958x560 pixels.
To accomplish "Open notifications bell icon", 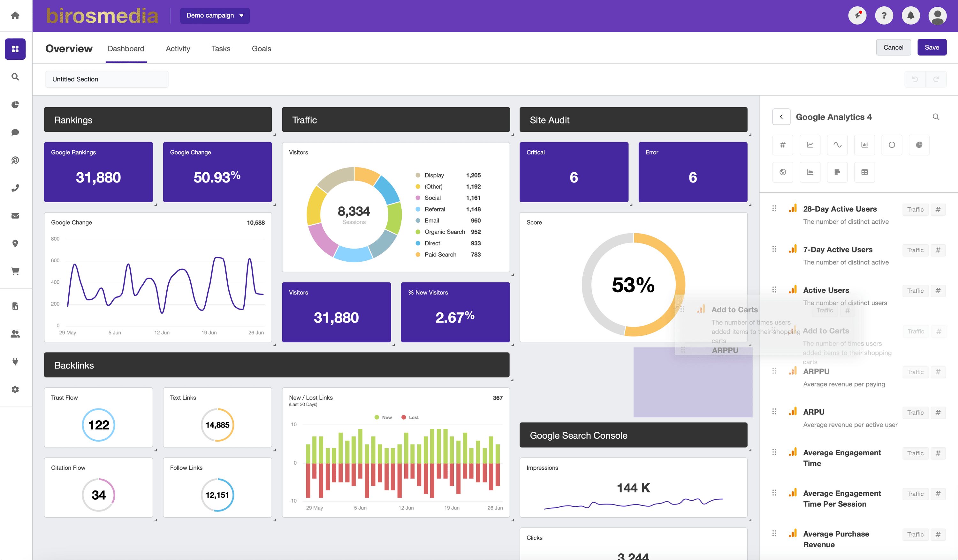I will click(x=910, y=16).
